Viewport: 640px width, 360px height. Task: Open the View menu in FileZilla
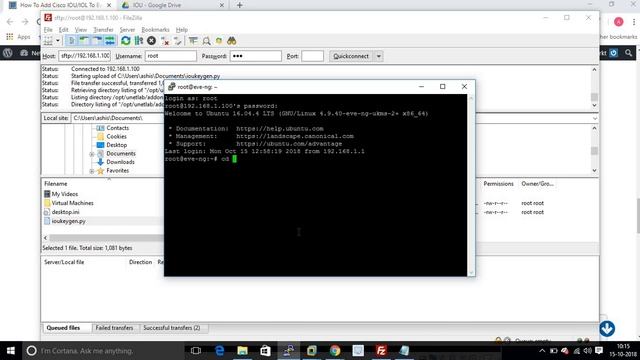pyautogui.click(x=81, y=30)
